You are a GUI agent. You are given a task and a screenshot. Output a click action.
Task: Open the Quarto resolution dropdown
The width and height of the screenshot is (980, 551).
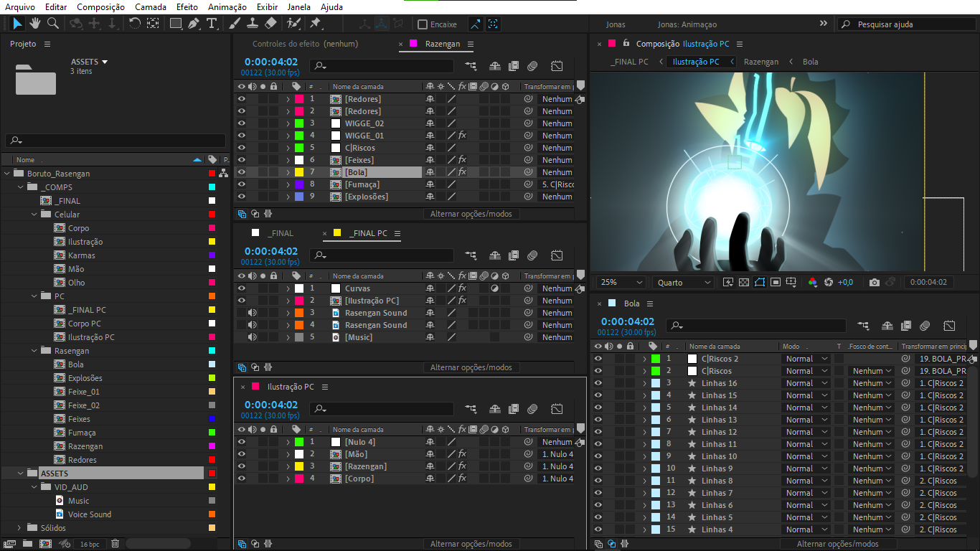[683, 283]
